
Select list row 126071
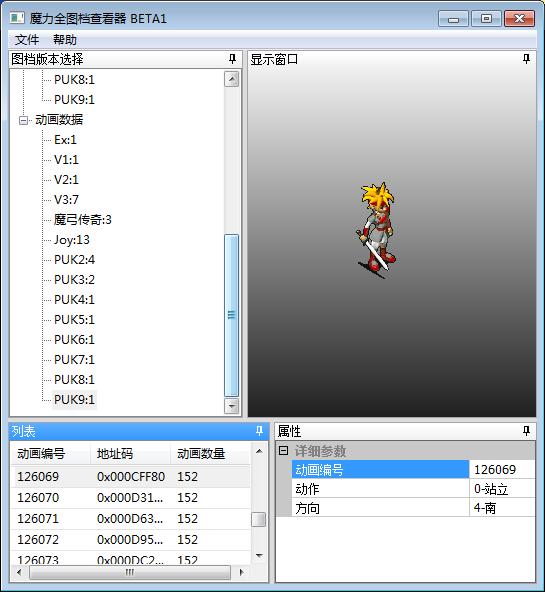[131, 519]
